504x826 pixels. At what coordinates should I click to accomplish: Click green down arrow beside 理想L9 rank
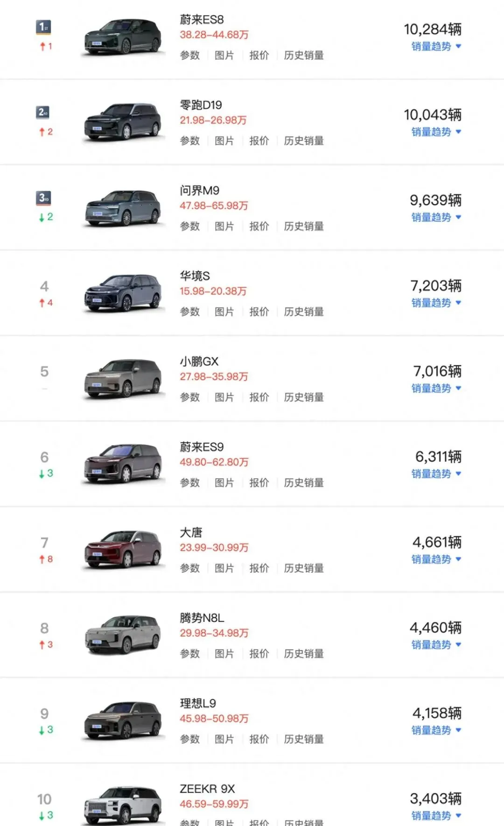tap(42, 730)
